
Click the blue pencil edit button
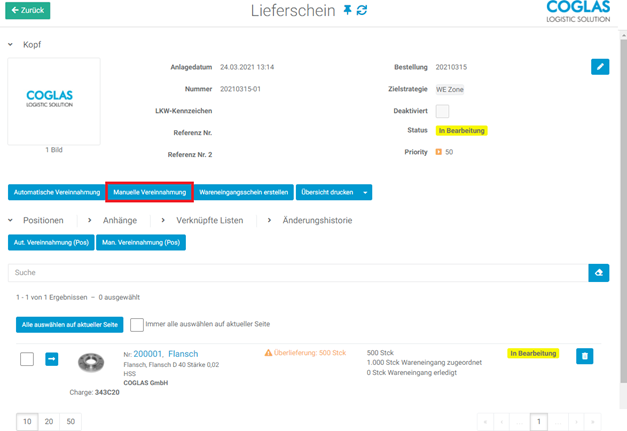tap(599, 67)
